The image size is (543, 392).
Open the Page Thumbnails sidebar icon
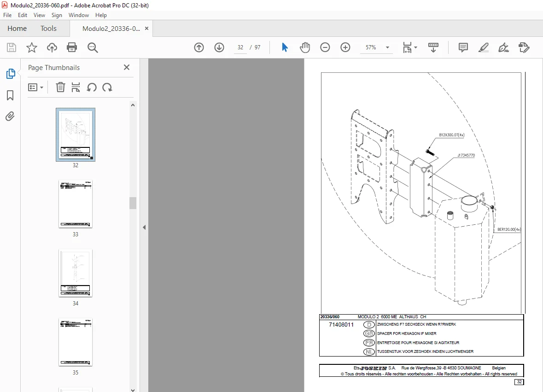pyautogui.click(x=11, y=74)
